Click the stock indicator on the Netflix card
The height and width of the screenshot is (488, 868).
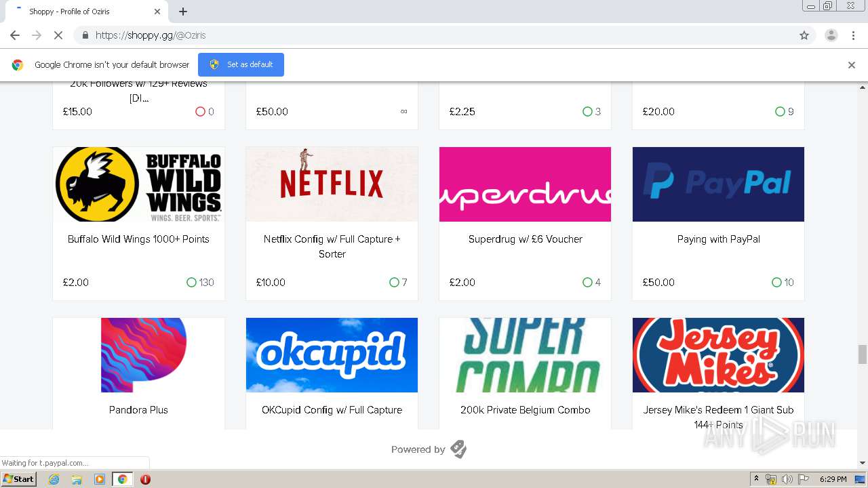pos(399,283)
